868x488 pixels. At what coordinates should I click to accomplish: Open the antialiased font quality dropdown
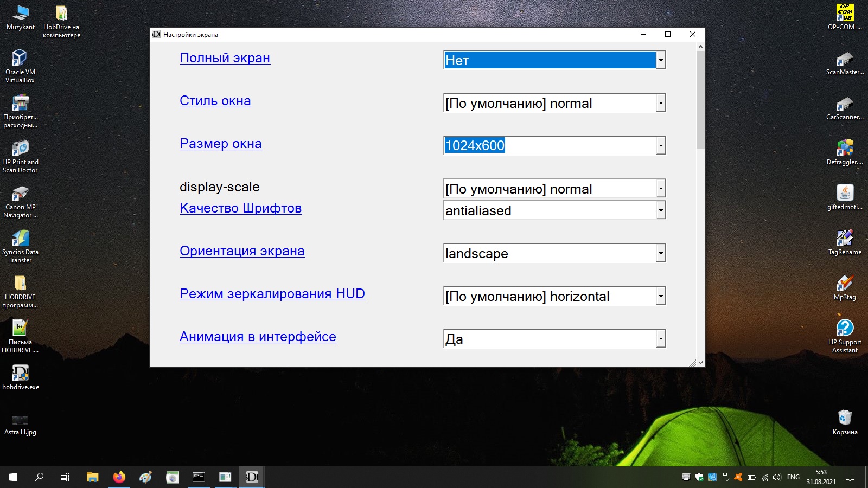pos(660,210)
